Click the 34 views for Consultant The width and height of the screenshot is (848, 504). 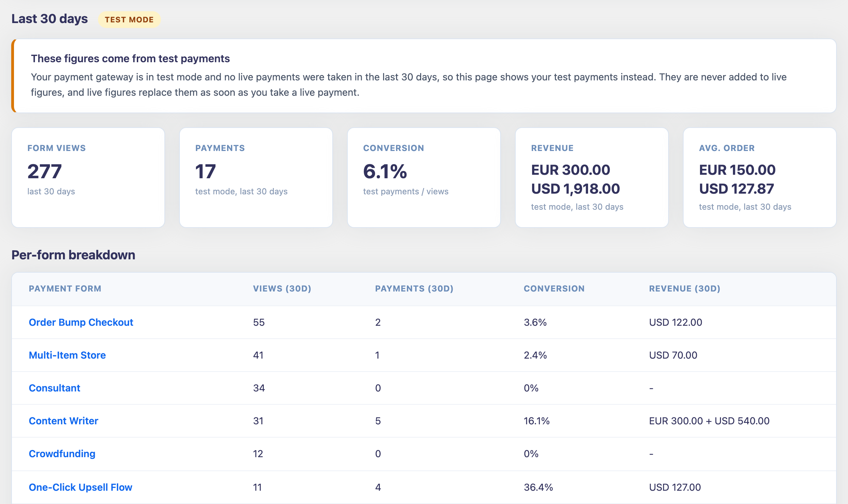(x=259, y=388)
